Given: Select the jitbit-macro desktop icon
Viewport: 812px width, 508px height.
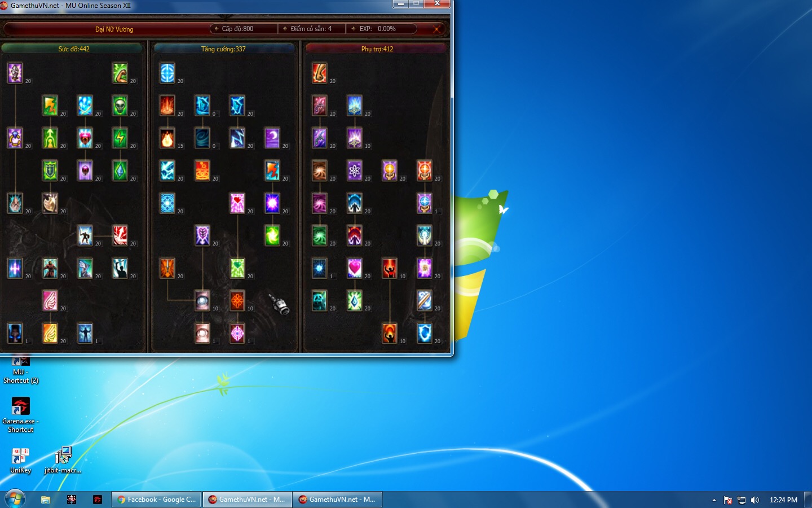Looking at the screenshot, I should [63, 461].
